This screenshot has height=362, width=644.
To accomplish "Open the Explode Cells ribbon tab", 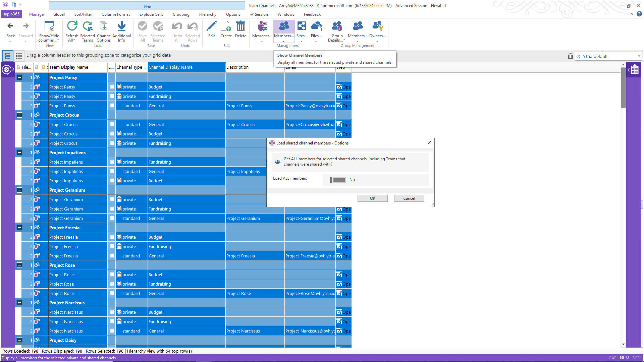I will tap(151, 14).
